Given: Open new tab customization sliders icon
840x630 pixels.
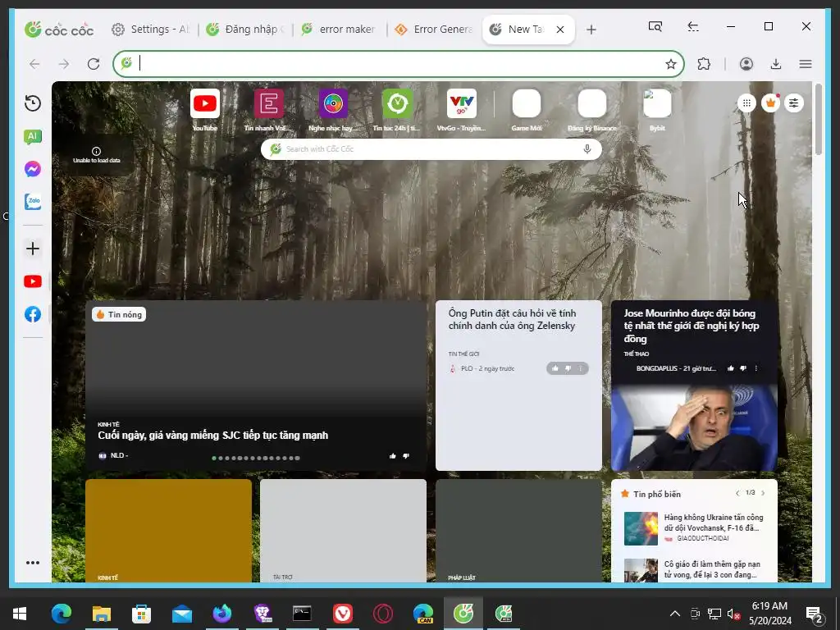Looking at the screenshot, I should (x=794, y=103).
